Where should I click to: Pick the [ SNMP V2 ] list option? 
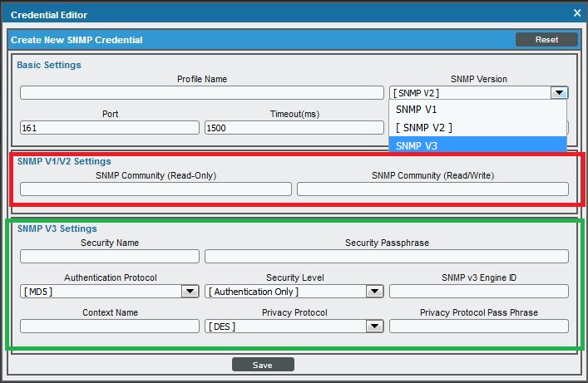(477, 127)
